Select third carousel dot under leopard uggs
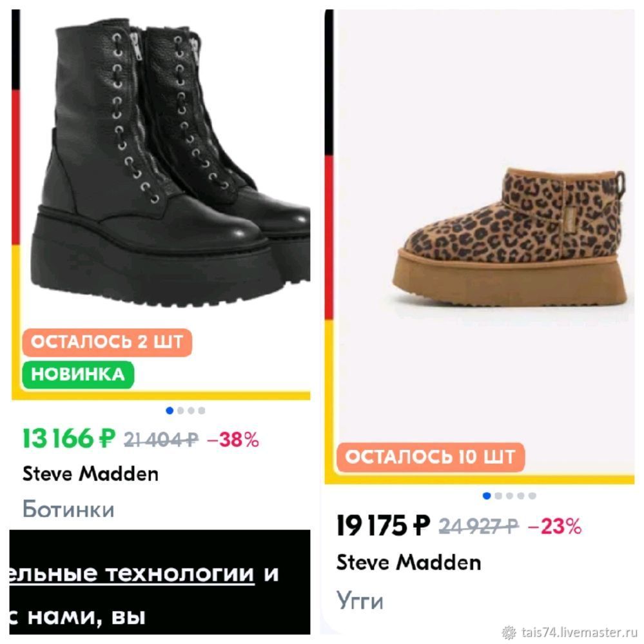This screenshot has width=644, height=644. click(510, 496)
